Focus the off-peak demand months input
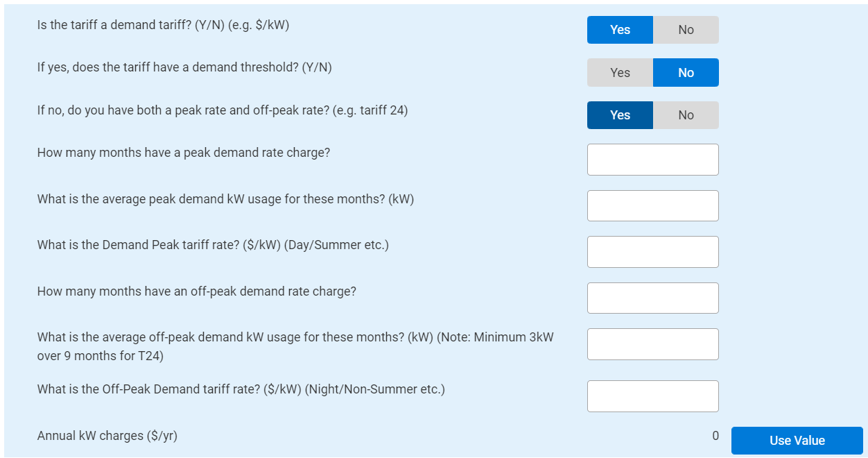Image resolution: width=868 pixels, height=458 pixels. click(652, 298)
